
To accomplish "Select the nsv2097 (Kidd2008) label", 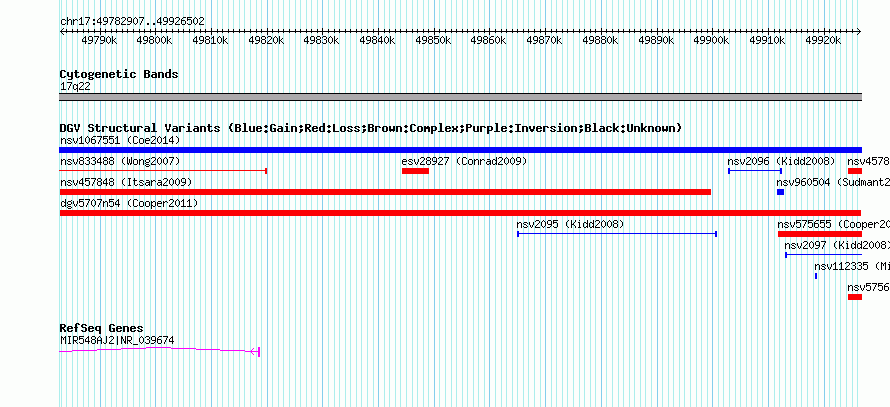I will [x=837, y=245].
